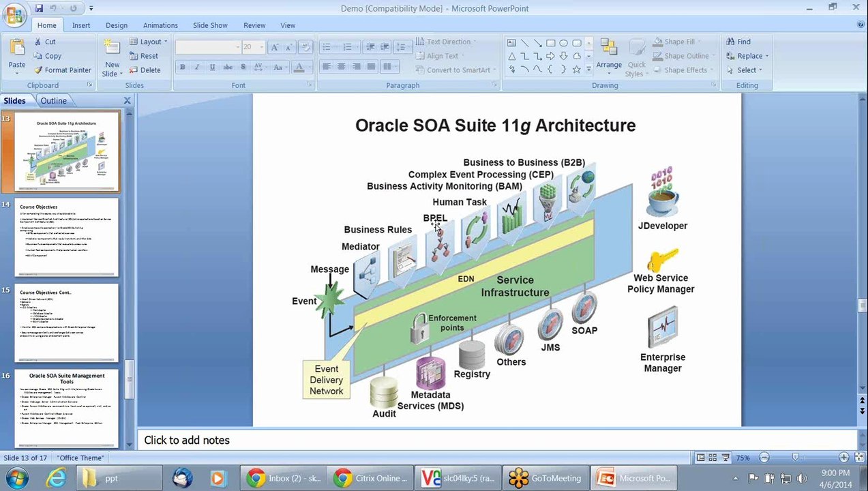Customize Quick Access Toolbar dropdown

pos(91,9)
